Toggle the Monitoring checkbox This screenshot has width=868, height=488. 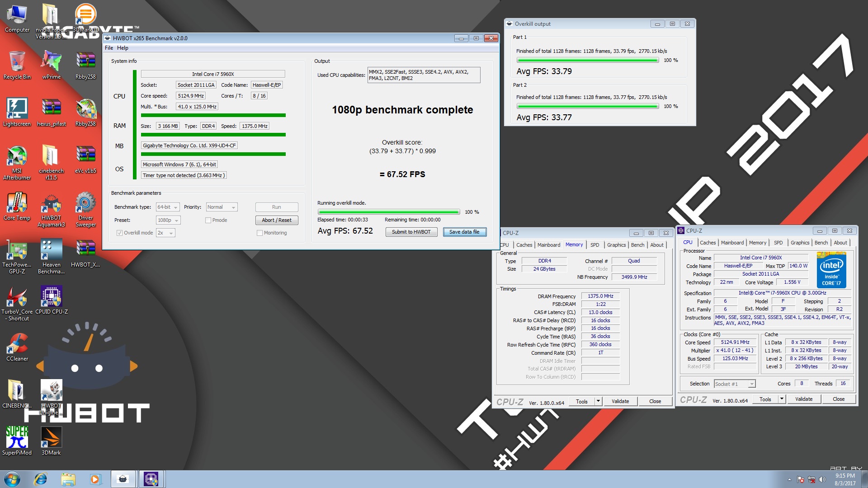pyautogui.click(x=259, y=233)
